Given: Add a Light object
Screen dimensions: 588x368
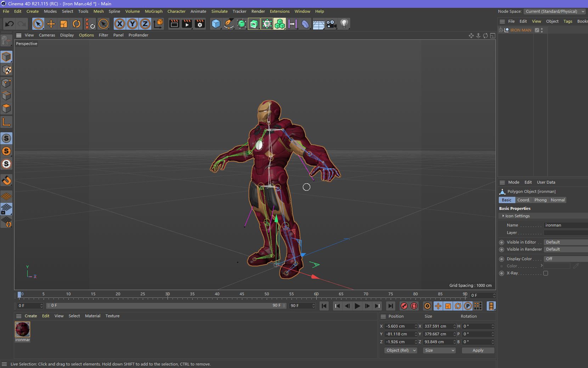Looking at the screenshot, I should tap(344, 24).
